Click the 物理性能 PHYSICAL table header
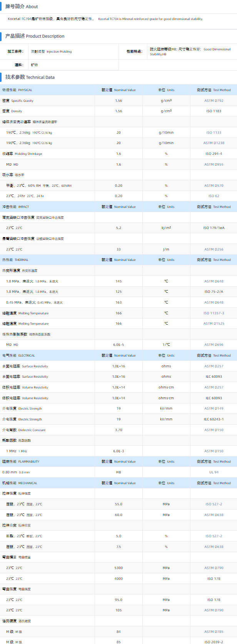 17,90
